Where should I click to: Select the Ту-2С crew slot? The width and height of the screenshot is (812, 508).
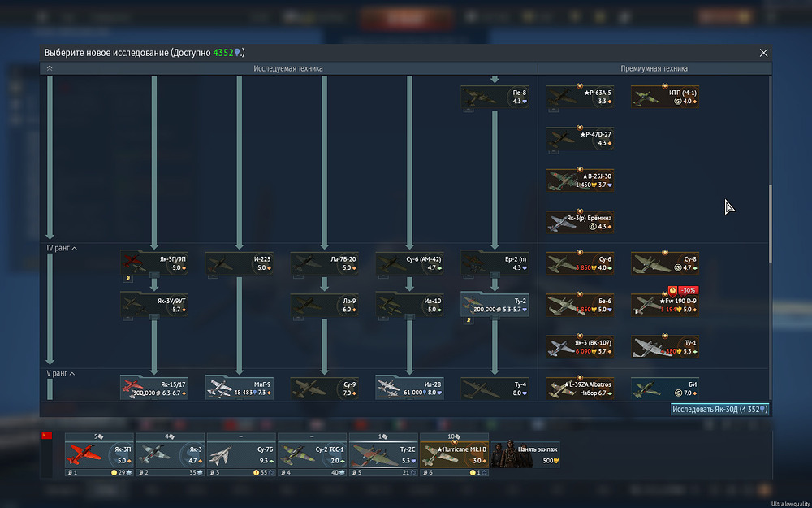pos(383,454)
